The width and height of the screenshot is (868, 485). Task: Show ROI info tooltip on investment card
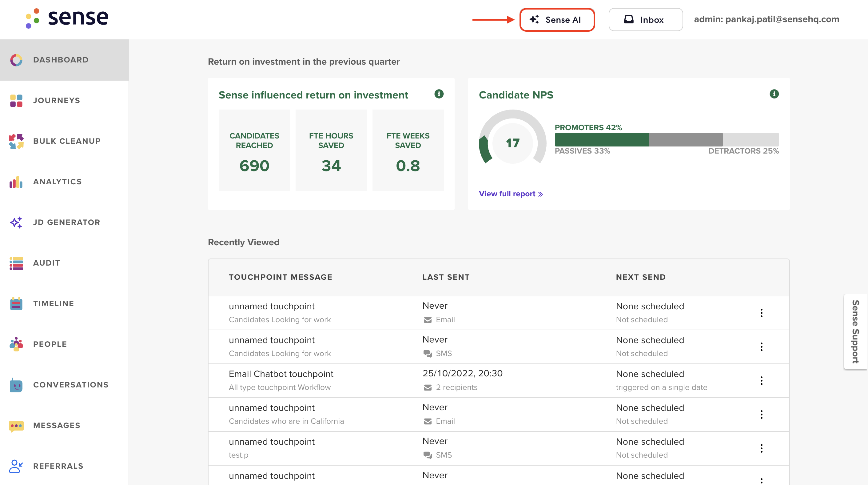[x=439, y=94]
